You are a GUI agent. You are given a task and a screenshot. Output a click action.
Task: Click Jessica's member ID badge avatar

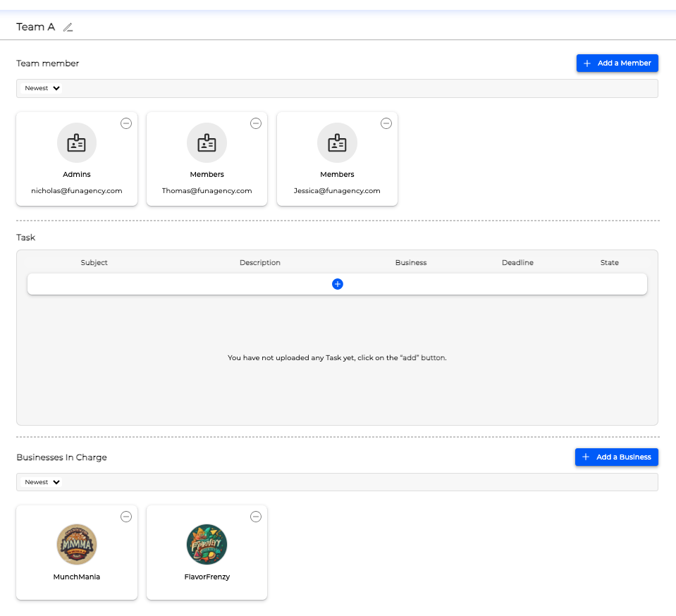(337, 143)
